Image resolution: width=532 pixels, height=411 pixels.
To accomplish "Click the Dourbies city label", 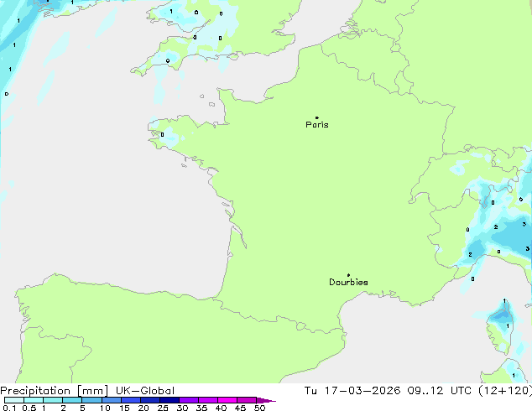I will [348, 282].
